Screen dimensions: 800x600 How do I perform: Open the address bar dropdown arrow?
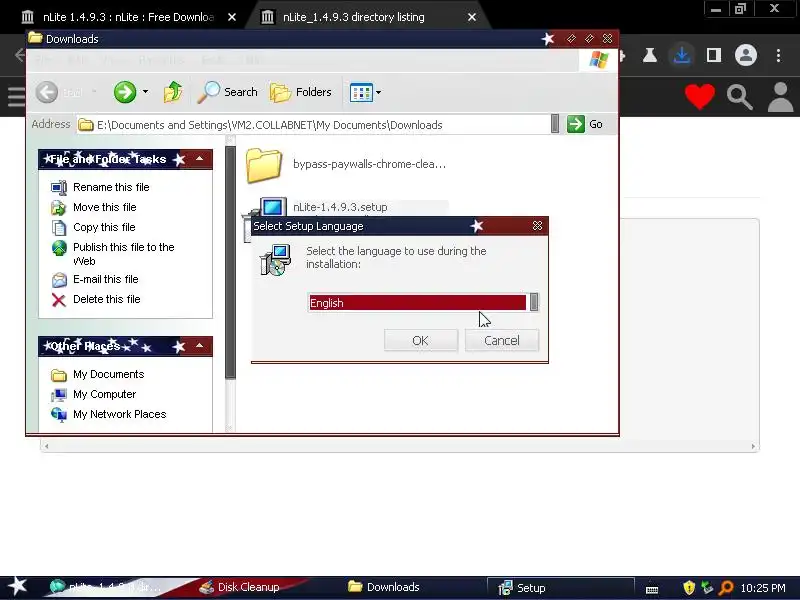555,124
